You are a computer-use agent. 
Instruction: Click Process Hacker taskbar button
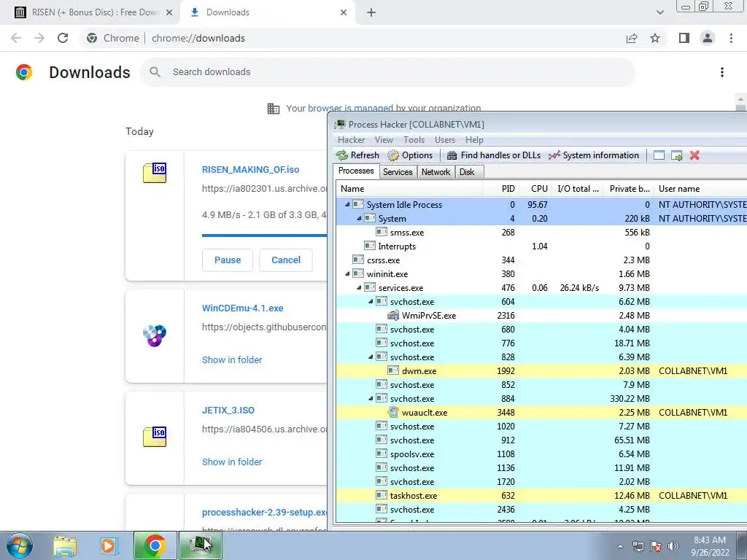pos(201,545)
